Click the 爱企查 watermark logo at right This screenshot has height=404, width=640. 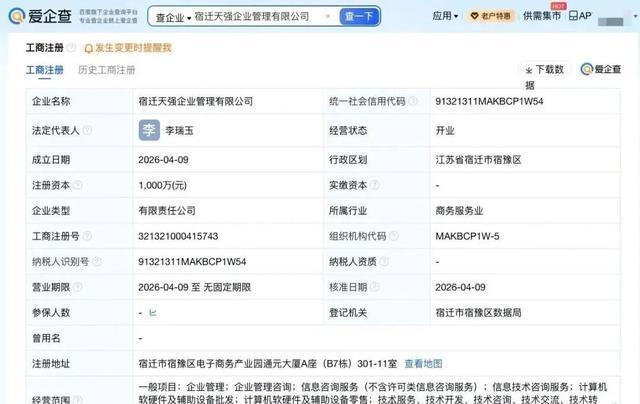600,69
